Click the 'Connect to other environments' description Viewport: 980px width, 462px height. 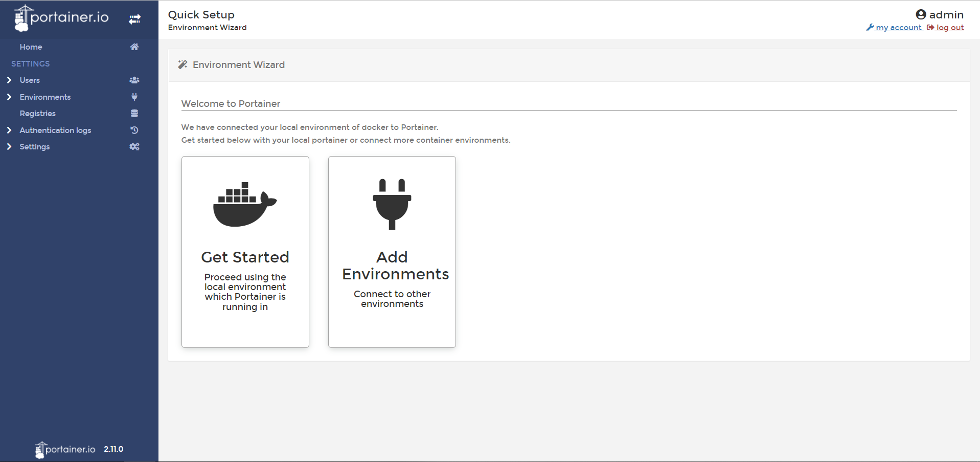click(x=392, y=299)
